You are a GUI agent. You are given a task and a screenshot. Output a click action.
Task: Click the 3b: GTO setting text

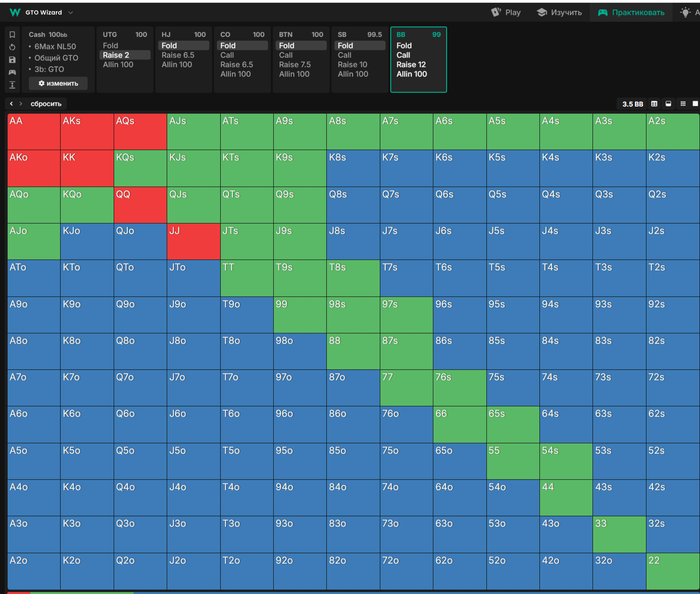[x=49, y=69]
